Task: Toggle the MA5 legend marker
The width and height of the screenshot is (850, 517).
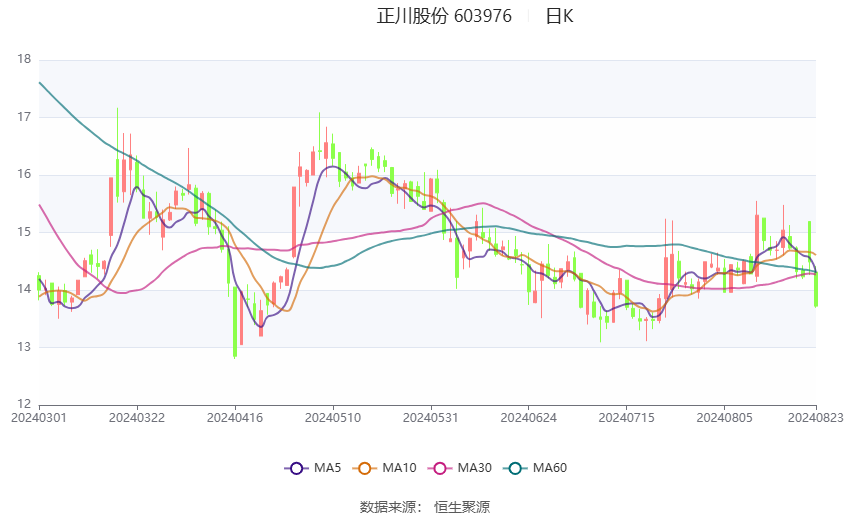Action: point(296,468)
